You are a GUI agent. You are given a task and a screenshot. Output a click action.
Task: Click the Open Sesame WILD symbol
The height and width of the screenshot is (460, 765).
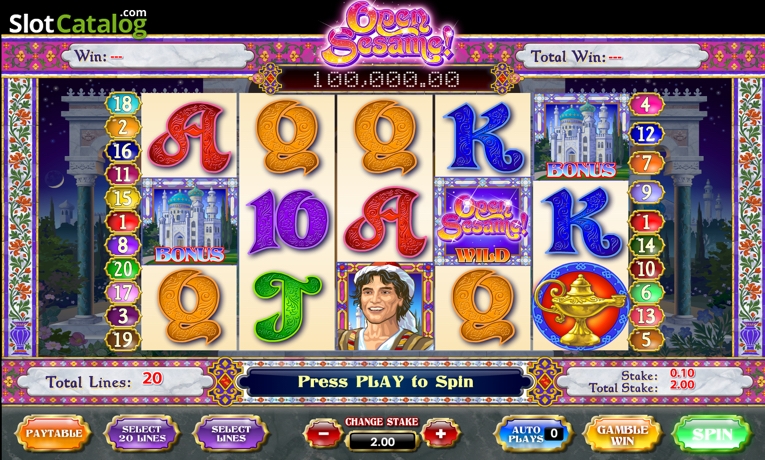[x=483, y=221]
